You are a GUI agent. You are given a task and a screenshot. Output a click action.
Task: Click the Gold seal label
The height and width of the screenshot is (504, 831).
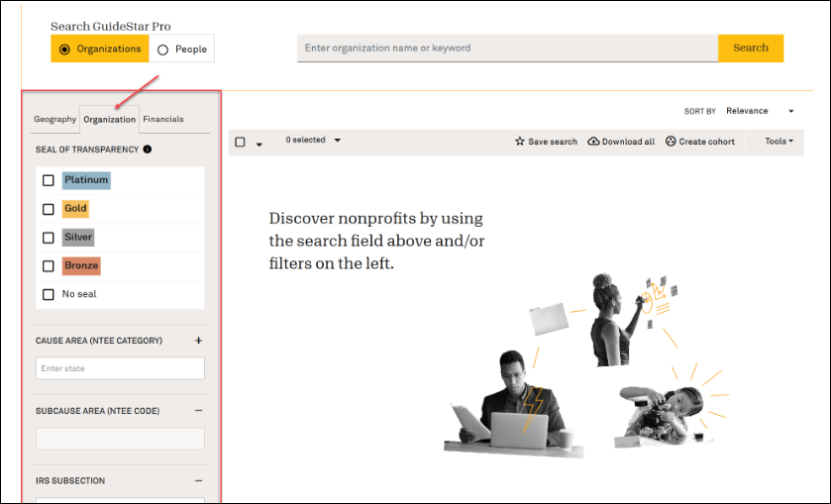point(75,209)
